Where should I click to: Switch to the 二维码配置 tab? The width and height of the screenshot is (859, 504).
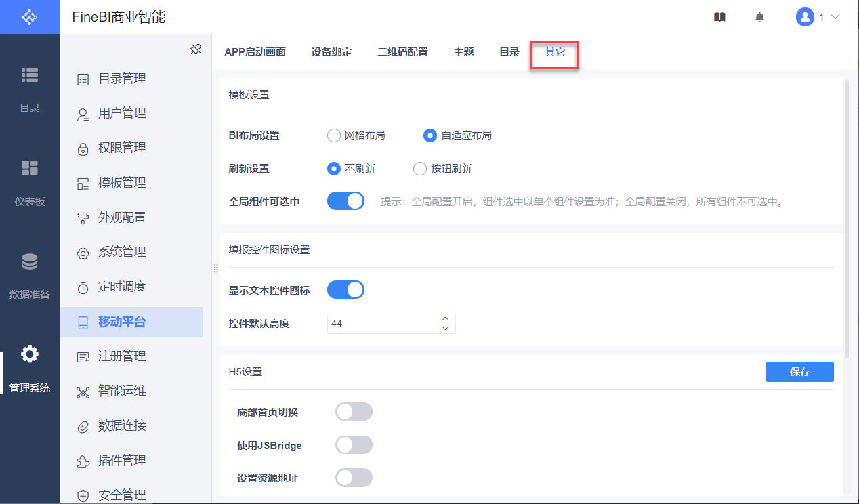click(x=402, y=52)
